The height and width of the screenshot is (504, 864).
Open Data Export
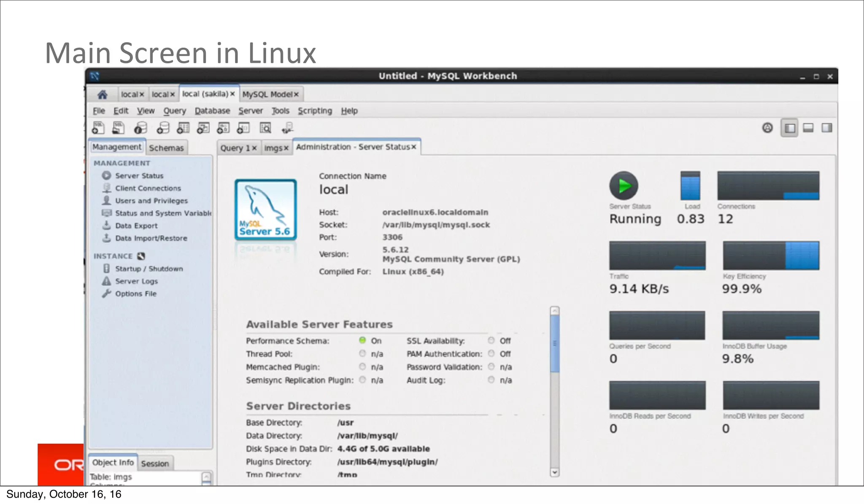pyautogui.click(x=136, y=226)
